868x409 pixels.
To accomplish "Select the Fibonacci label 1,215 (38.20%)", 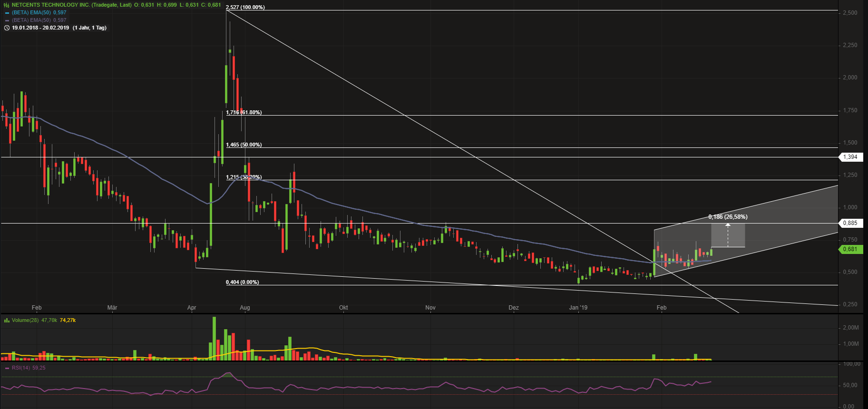I will [x=244, y=177].
